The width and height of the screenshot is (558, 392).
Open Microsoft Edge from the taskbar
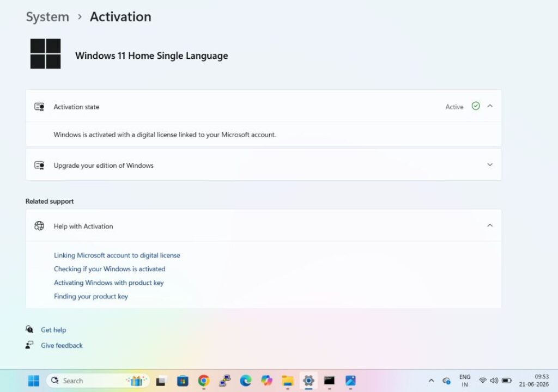point(246,381)
